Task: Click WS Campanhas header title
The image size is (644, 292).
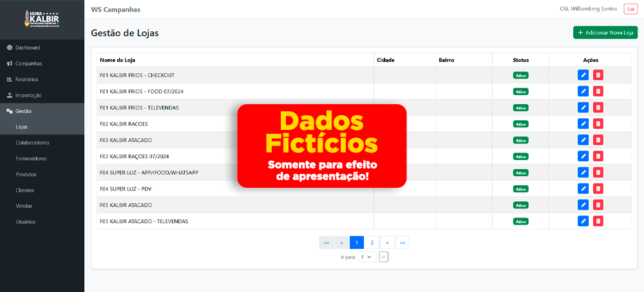Action: (116, 10)
